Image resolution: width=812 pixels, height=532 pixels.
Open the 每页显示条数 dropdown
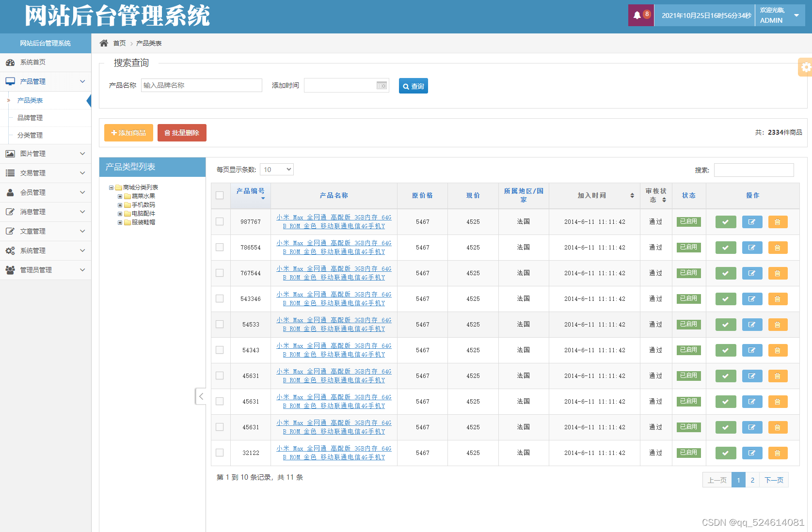(277, 170)
